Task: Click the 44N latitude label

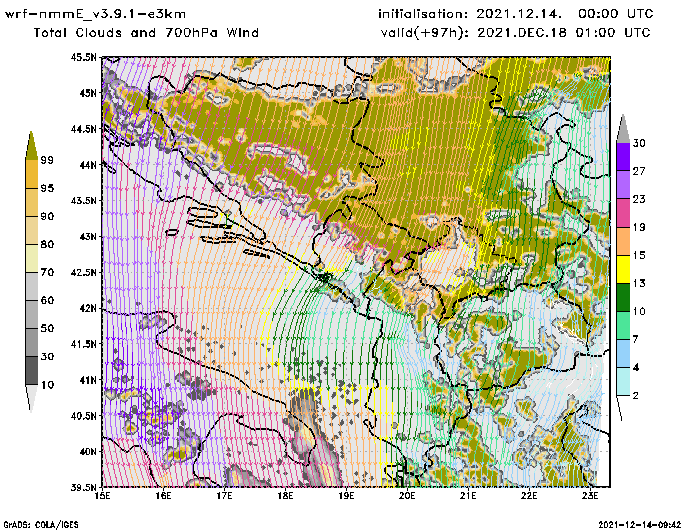Action: tap(88, 165)
